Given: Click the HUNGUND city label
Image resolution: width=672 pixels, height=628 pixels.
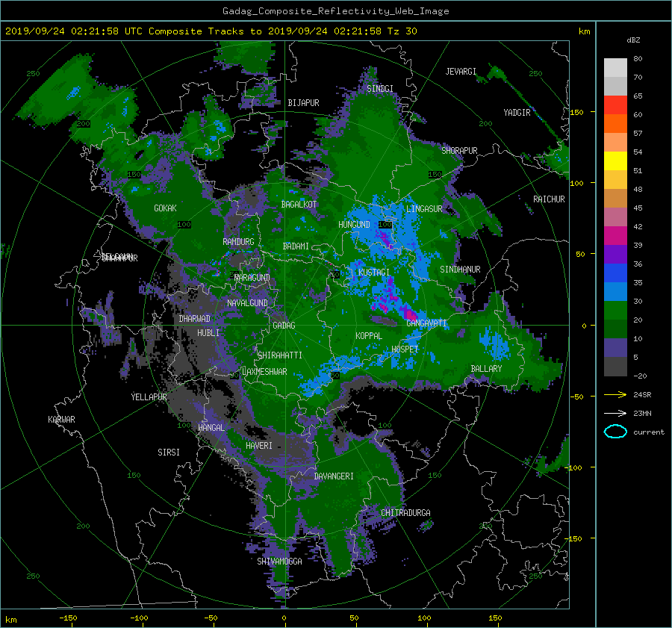Looking at the screenshot, I should (354, 224).
